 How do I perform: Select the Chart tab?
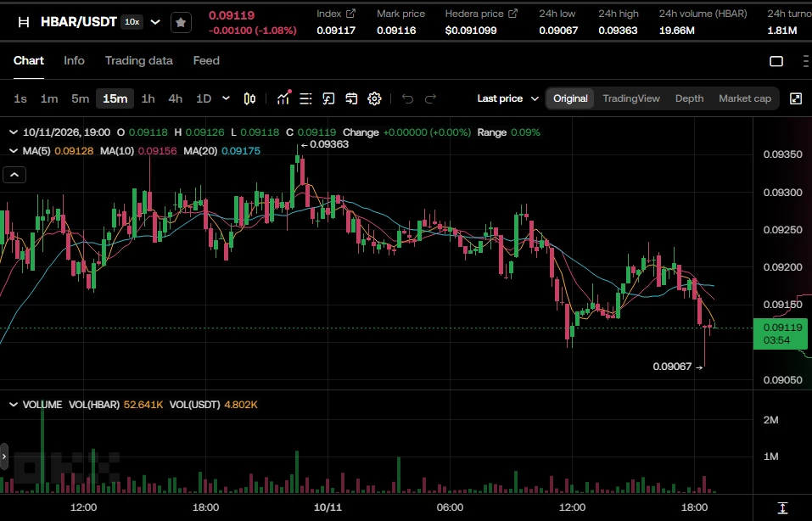point(29,60)
